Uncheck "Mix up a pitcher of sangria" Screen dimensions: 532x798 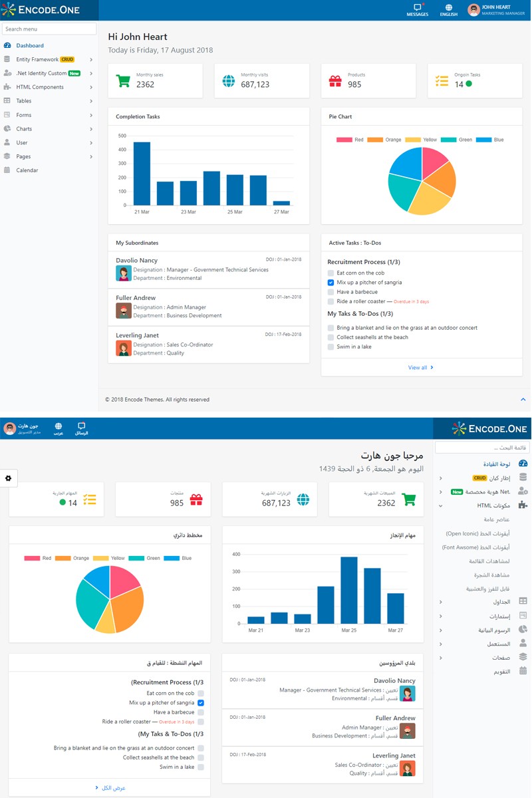pos(331,282)
